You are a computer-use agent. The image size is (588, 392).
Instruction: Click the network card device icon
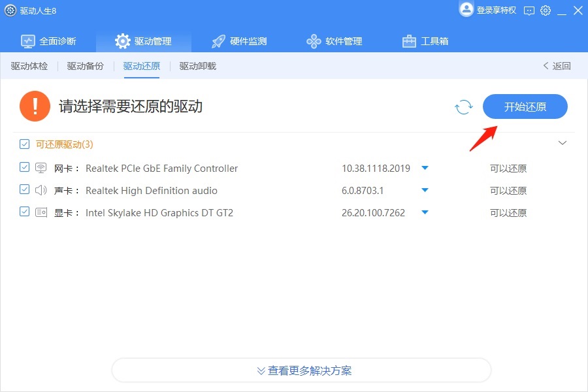coord(41,168)
